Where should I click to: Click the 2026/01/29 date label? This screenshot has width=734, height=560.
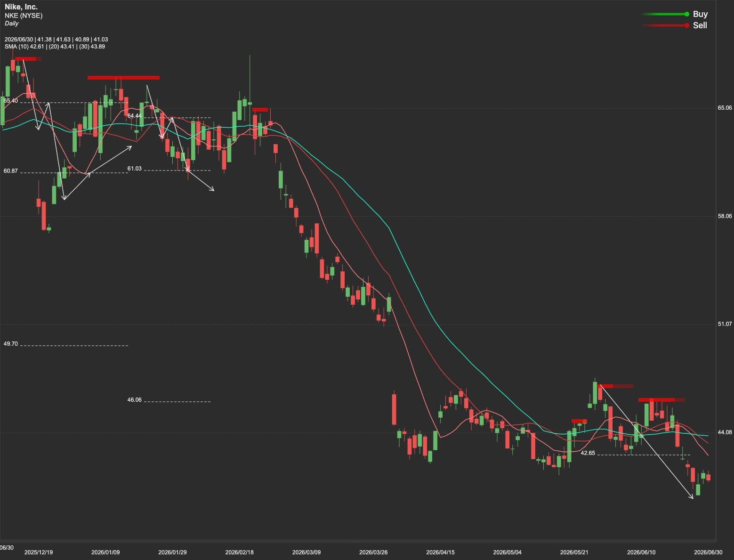[x=172, y=552]
